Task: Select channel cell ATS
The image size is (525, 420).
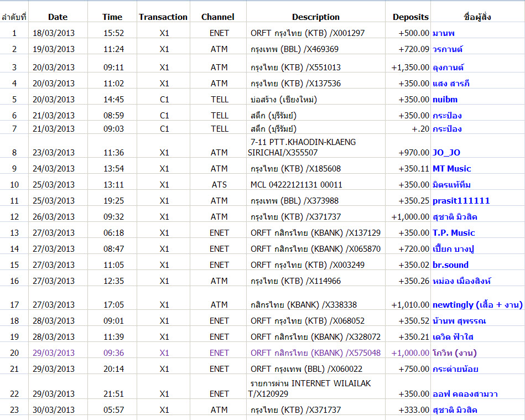Action: pos(219,185)
